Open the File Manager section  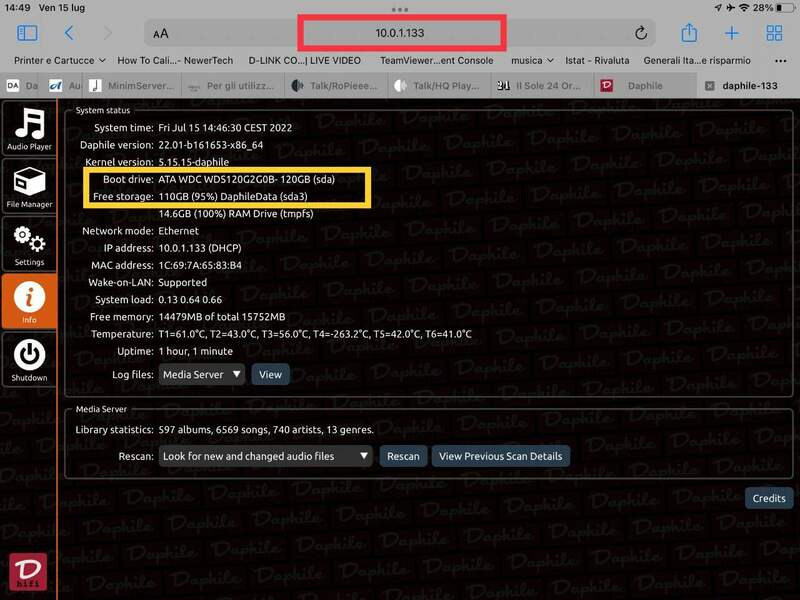[x=29, y=186]
